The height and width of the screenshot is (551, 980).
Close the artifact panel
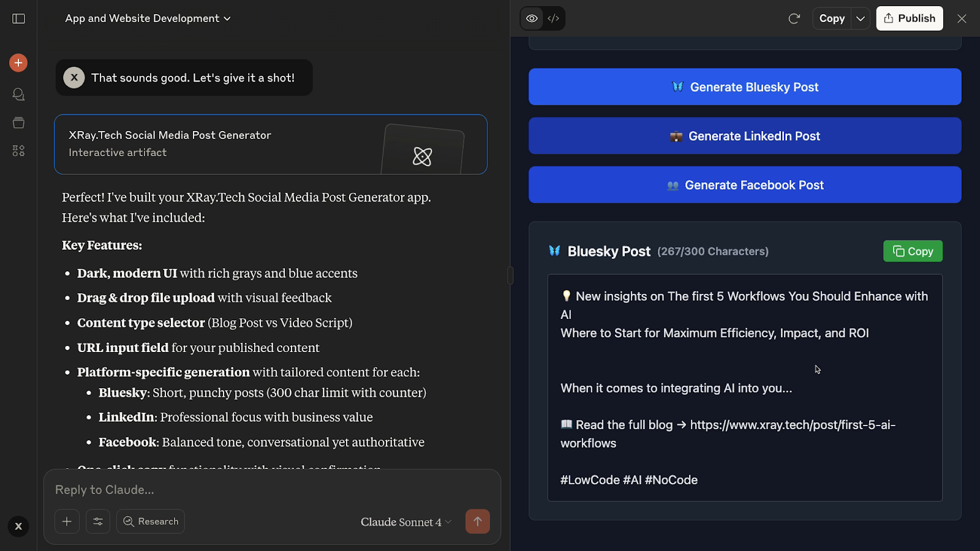coord(962,18)
